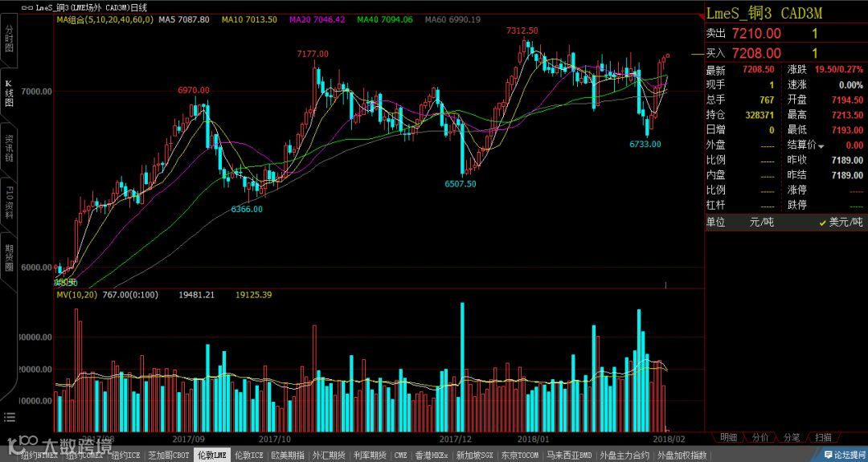Image resolution: width=868 pixels, height=462 pixels.
Task: Switch to the 期货图 side tab
Action: point(8,257)
